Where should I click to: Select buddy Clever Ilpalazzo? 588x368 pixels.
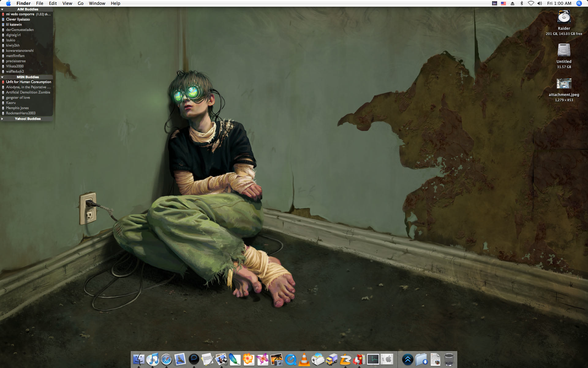pyautogui.click(x=27, y=20)
